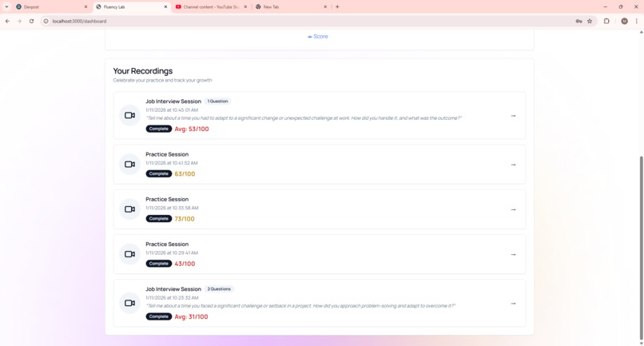Viewport: 644px width, 346px height.
Task: Open the browser extensions menu
Action: click(606, 21)
